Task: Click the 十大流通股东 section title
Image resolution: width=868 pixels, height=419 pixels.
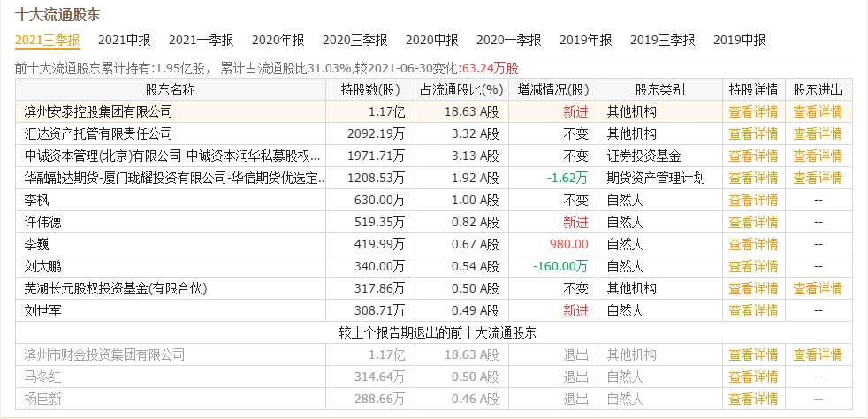Action: [57, 14]
